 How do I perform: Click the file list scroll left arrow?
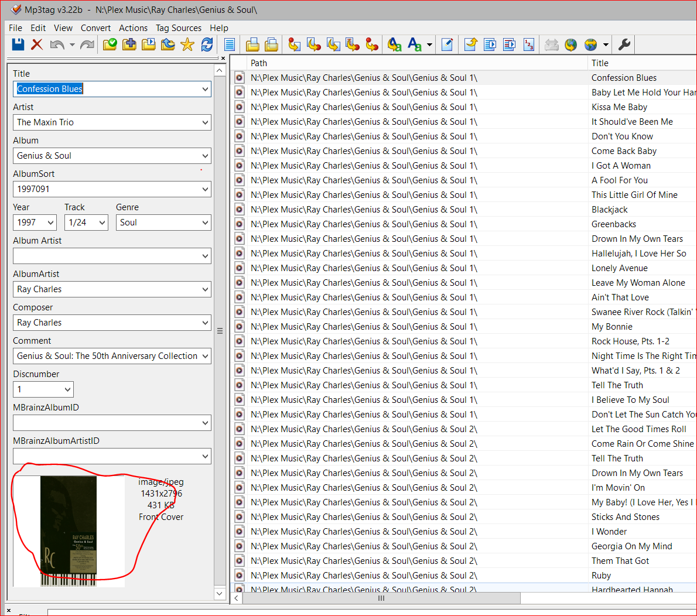[237, 598]
